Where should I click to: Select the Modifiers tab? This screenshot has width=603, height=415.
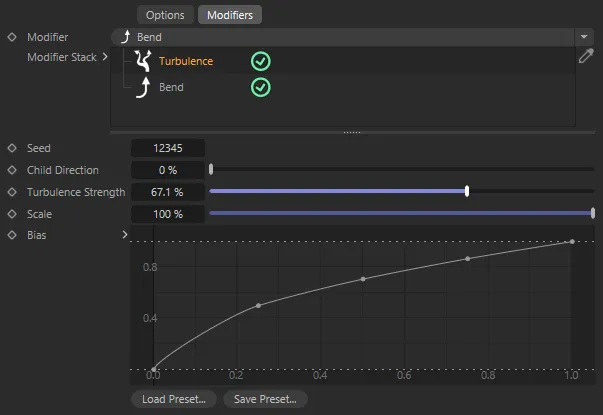point(230,15)
